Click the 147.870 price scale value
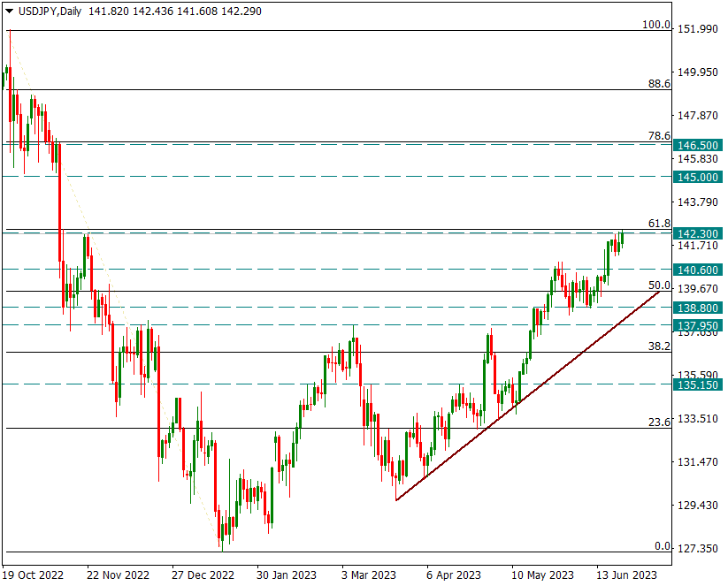Image resolution: width=728 pixels, height=586 pixels. (x=698, y=115)
